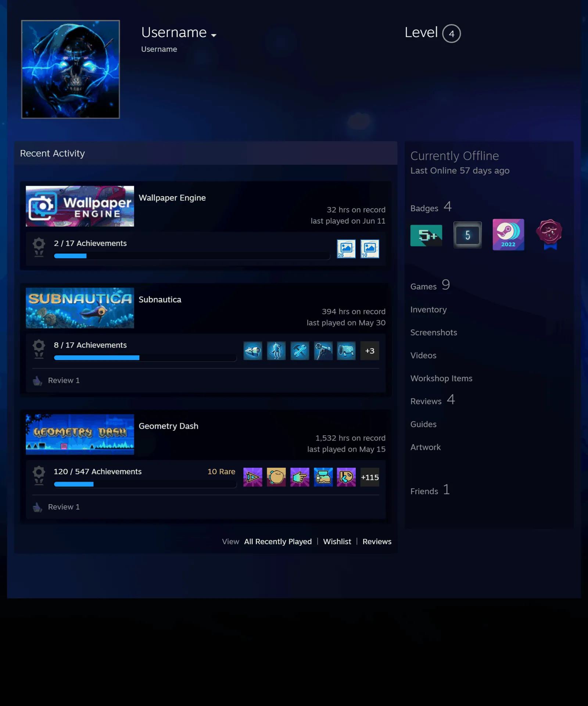588x706 pixels.
Task: Open Geometry Dash round face achievement icon
Action: click(276, 477)
